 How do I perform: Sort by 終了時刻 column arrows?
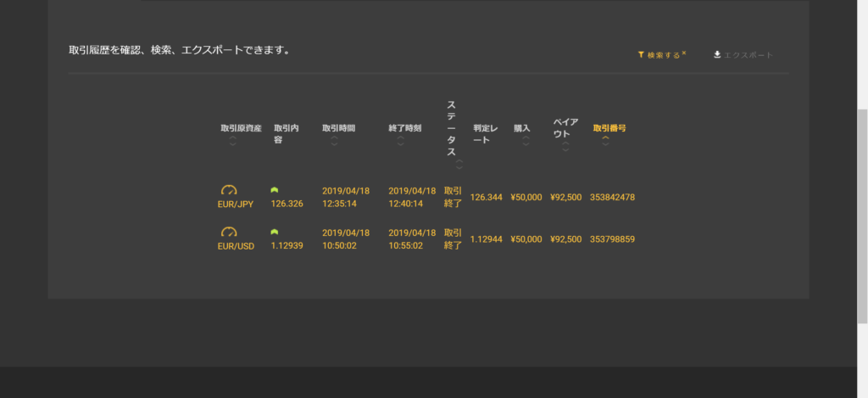[401, 142]
